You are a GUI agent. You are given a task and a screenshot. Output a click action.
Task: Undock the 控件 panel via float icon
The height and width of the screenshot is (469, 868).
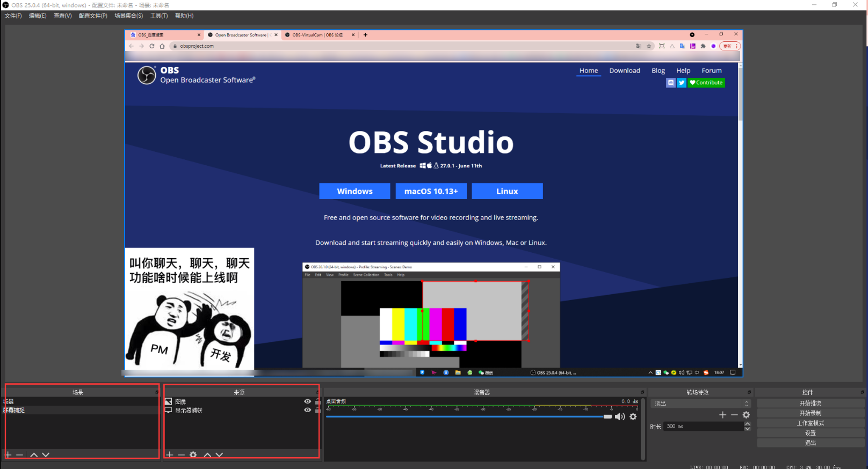coord(862,392)
